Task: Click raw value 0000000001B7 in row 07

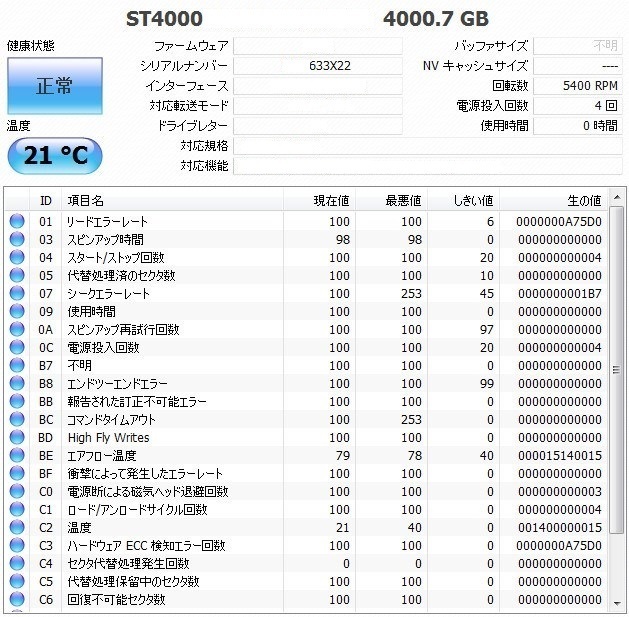Action: pyautogui.click(x=560, y=294)
